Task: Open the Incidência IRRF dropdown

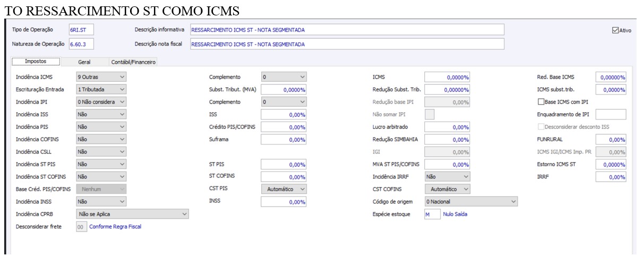Action: 447,176
